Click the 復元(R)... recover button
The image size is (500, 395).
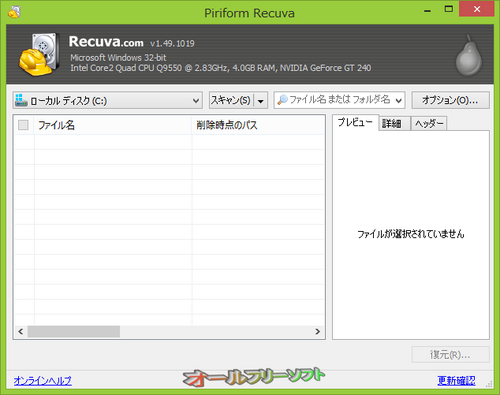[x=450, y=355]
